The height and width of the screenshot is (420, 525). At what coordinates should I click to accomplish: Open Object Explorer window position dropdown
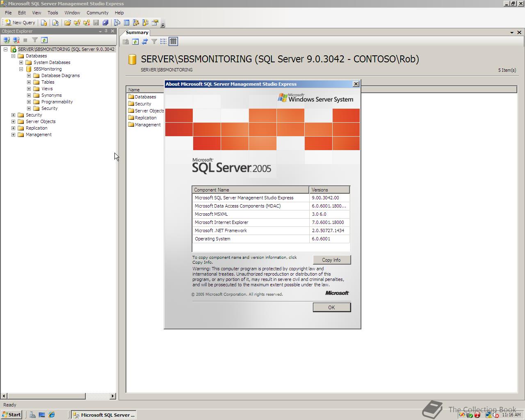pyautogui.click(x=100, y=31)
